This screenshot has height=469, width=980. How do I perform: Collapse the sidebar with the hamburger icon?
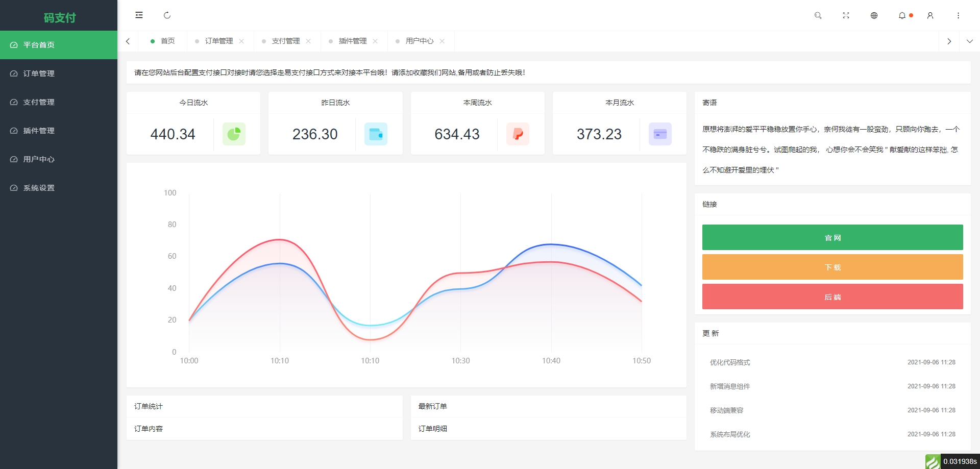click(x=139, y=15)
